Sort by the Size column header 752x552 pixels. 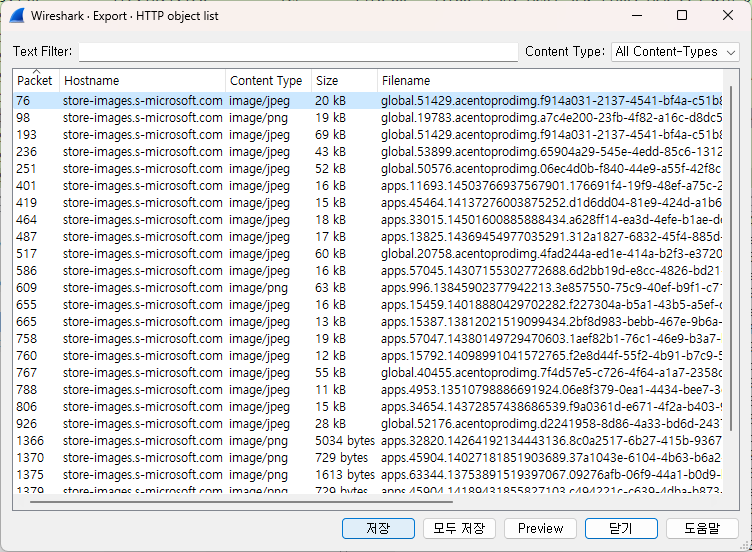point(344,81)
